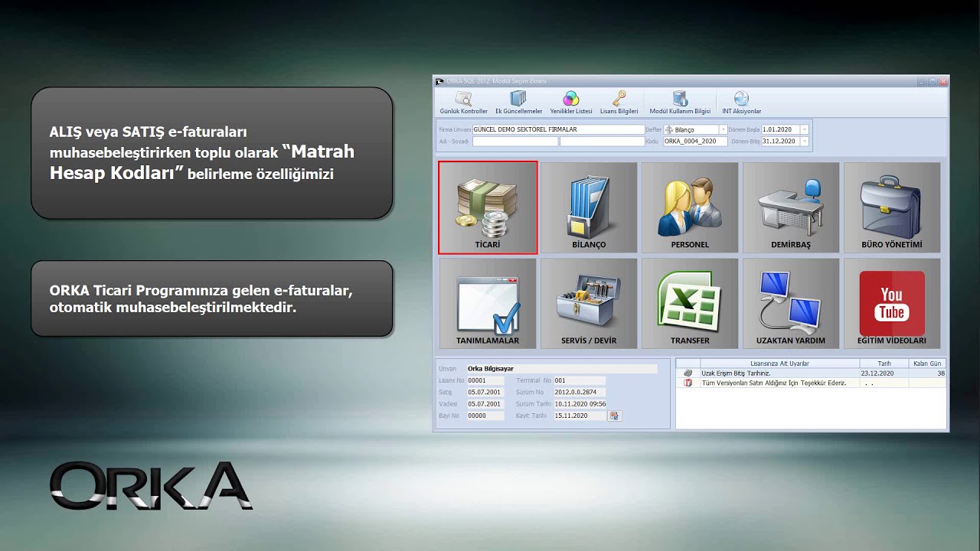Open the SERVİS / DEVİR module
This screenshot has height=551, width=980.
[x=589, y=303]
